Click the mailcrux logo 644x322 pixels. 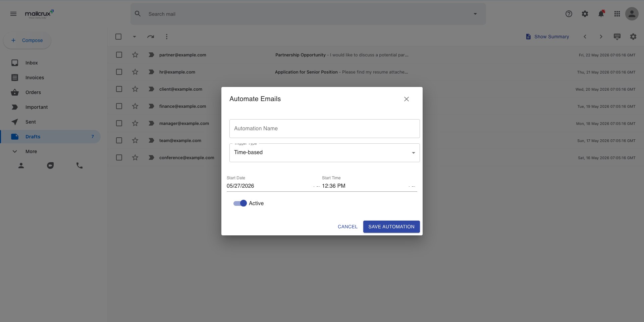pyautogui.click(x=39, y=14)
